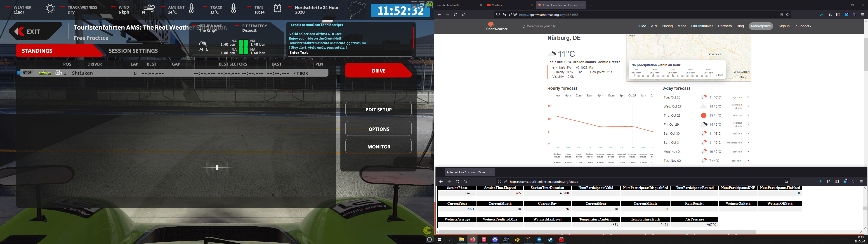Click the OpenWeather logo

click(x=497, y=26)
